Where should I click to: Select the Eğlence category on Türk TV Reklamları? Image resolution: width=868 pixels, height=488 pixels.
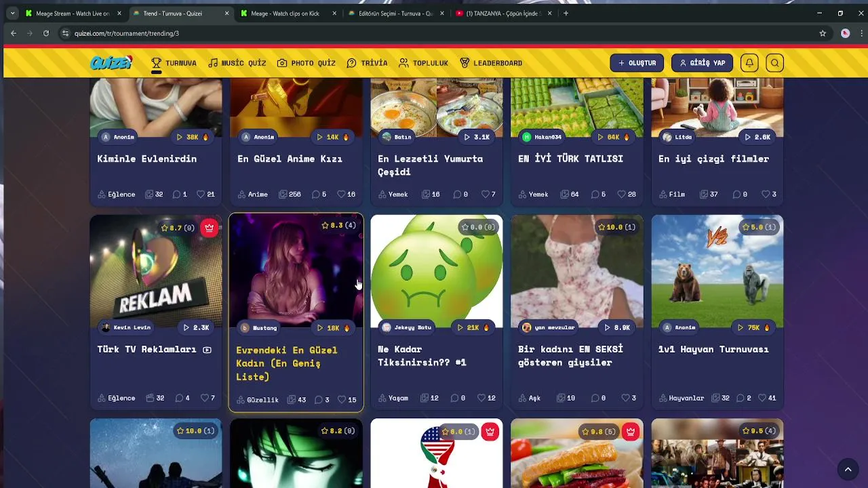(x=116, y=398)
